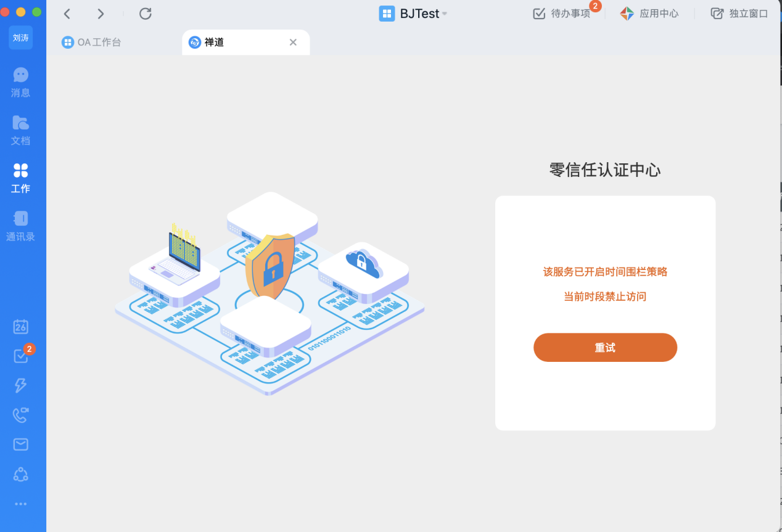Image resolution: width=782 pixels, height=532 pixels.
Task: Open the 文档 documents section
Action: (x=20, y=130)
